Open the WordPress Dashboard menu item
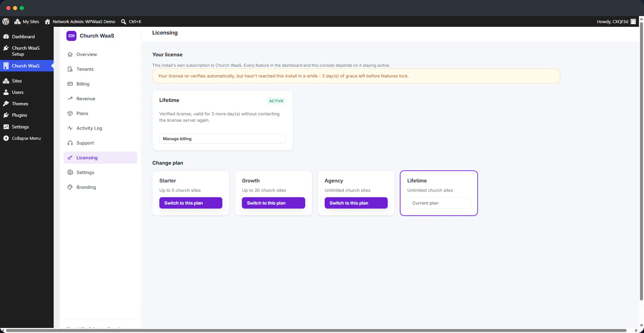Viewport: 644px width, 333px height. coord(27,37)
